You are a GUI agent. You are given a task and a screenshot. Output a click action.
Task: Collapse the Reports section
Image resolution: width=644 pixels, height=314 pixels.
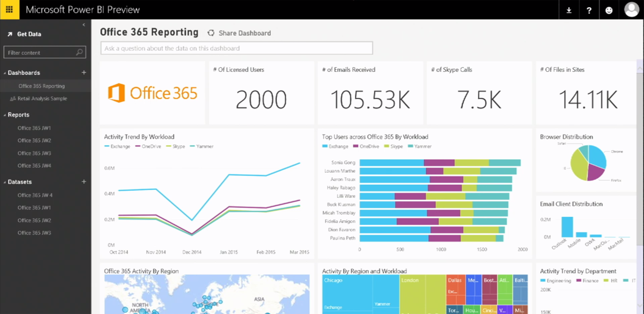pyautogui.click(x=5, y=115)
